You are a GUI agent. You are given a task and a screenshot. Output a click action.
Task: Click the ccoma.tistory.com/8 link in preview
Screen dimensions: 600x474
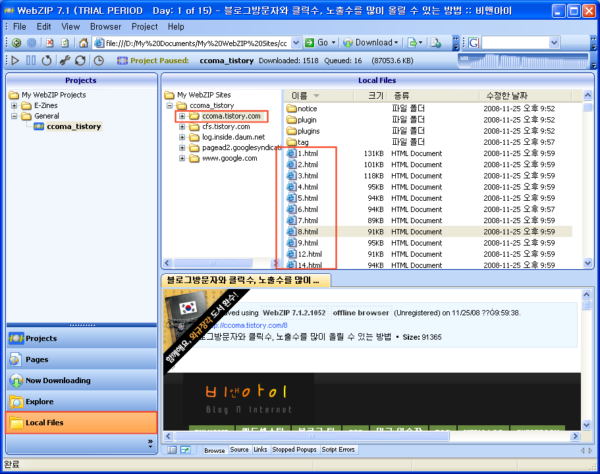coord(249,326)
